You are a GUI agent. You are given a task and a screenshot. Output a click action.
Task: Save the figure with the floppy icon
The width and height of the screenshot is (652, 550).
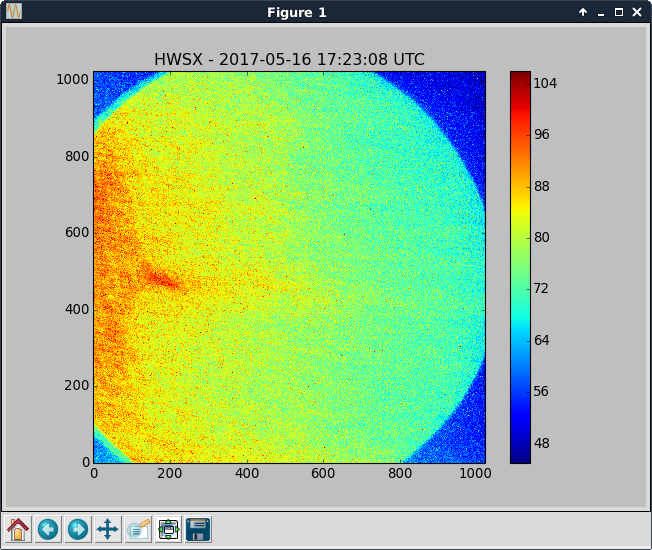198,529
